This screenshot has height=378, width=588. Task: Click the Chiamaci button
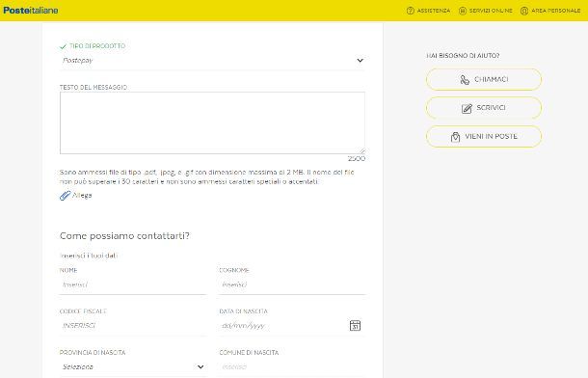484,79
